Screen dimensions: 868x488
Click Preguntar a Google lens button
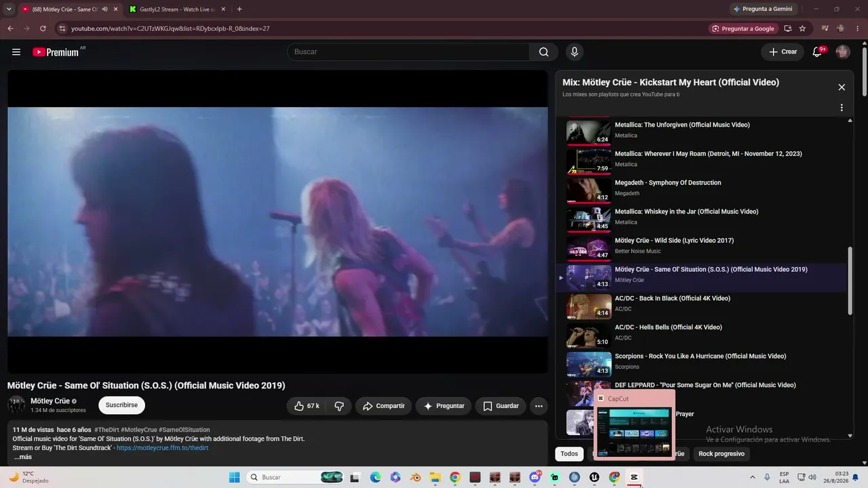[x=743, y=28]
